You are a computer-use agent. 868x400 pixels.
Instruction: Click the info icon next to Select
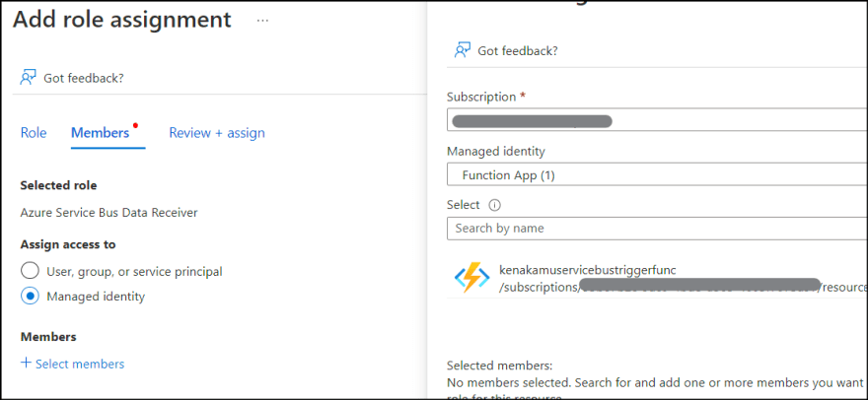(494, 205)
